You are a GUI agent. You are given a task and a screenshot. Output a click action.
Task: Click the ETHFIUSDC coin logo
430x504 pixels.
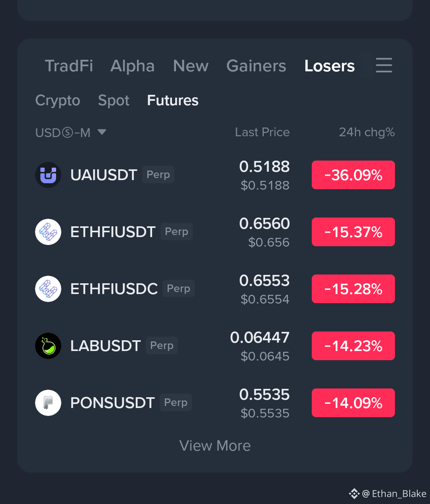point(48,289)
